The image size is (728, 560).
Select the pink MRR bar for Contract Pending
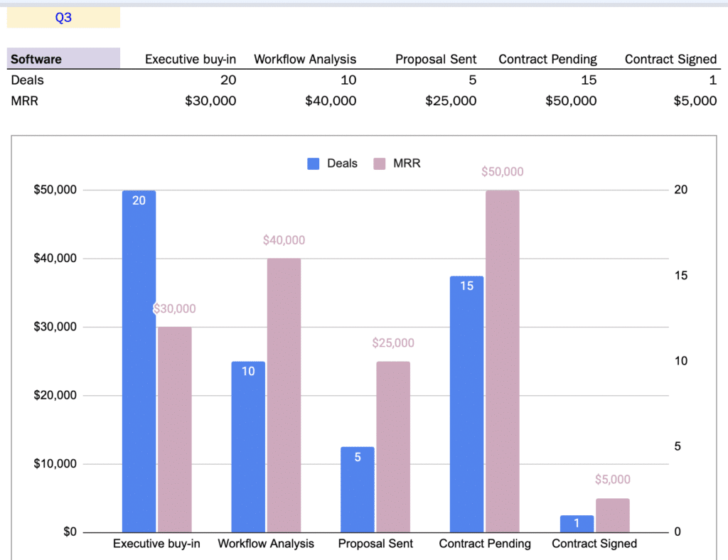pos(503,362)
